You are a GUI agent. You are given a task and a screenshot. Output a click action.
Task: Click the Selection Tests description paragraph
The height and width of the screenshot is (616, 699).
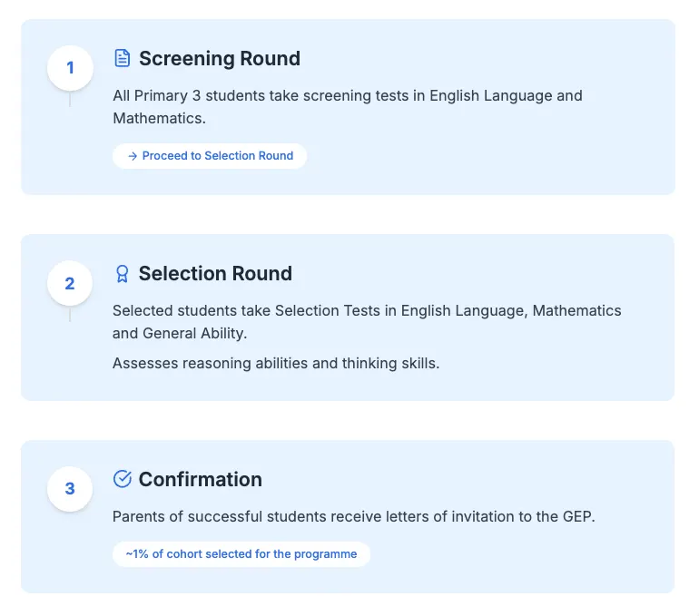tap(367, 321)
